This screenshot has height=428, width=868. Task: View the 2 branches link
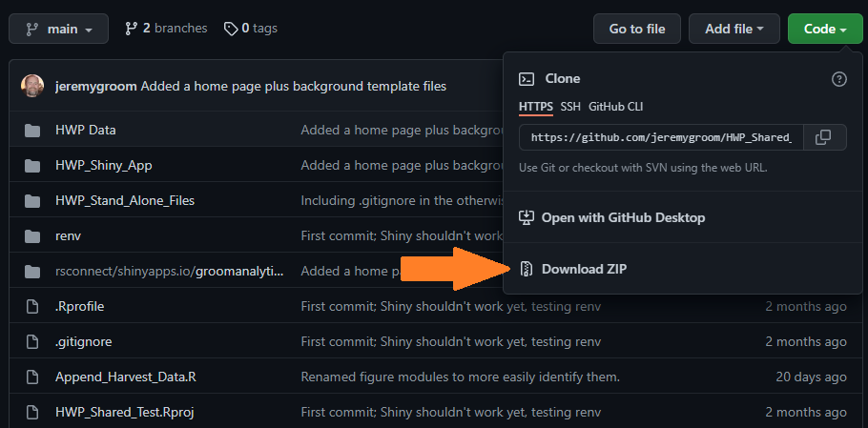(166, 29)
